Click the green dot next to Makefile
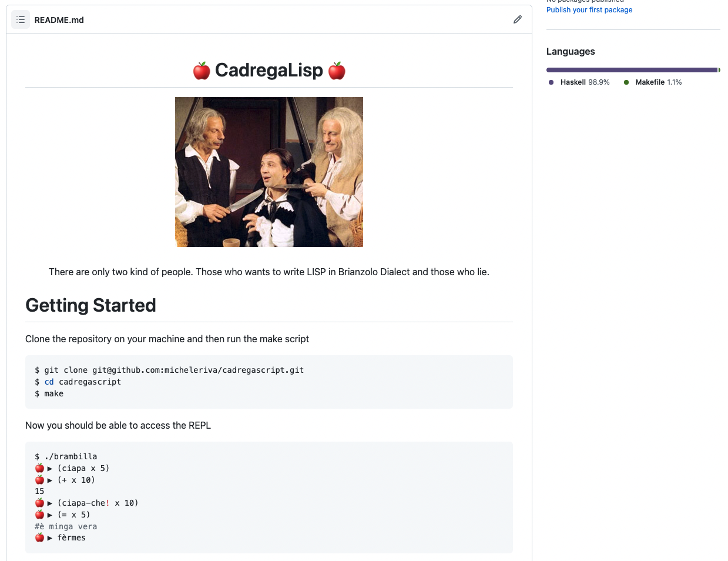The width and height of the screenshot is (728, 561). [x=626, y=82]
